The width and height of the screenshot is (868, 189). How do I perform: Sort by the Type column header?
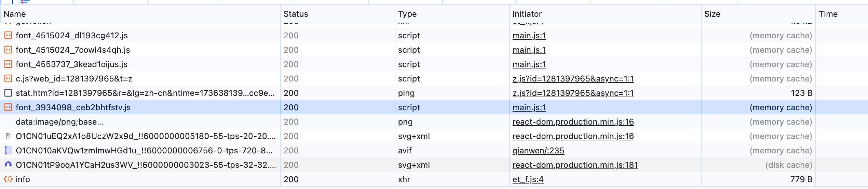pos(407,14)
